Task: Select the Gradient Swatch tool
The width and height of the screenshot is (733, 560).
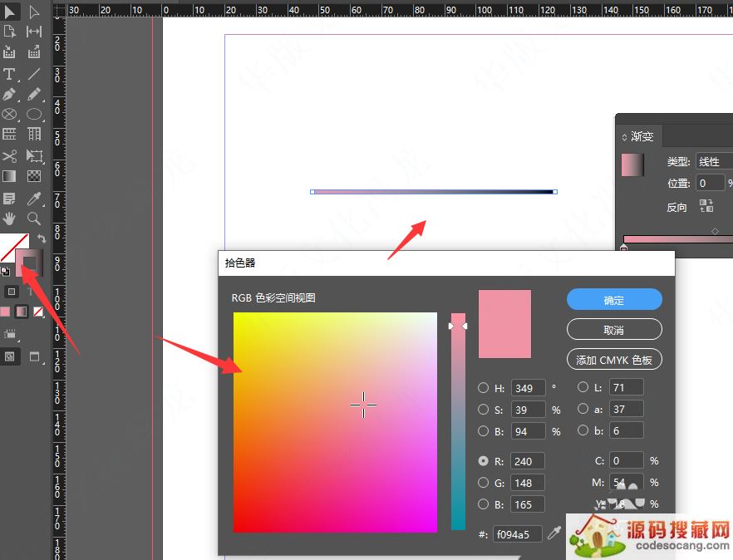Action: coord(9,176)
